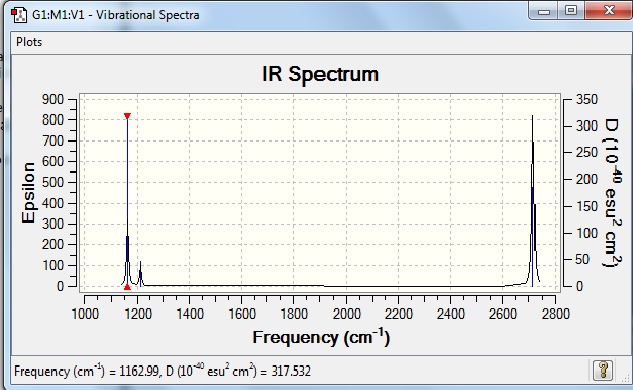
Task: Click the IR Spectrum title
Action: pos(321,74)
